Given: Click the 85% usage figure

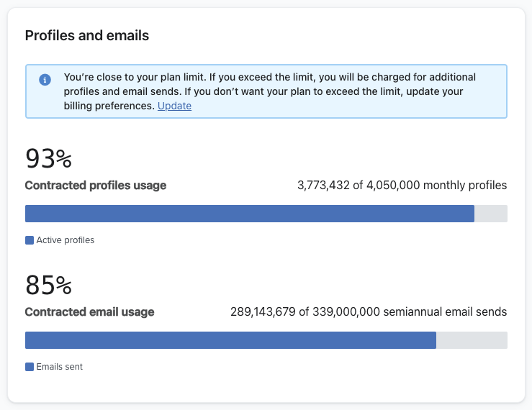Looking at the screenshot, I should point(48,286).
